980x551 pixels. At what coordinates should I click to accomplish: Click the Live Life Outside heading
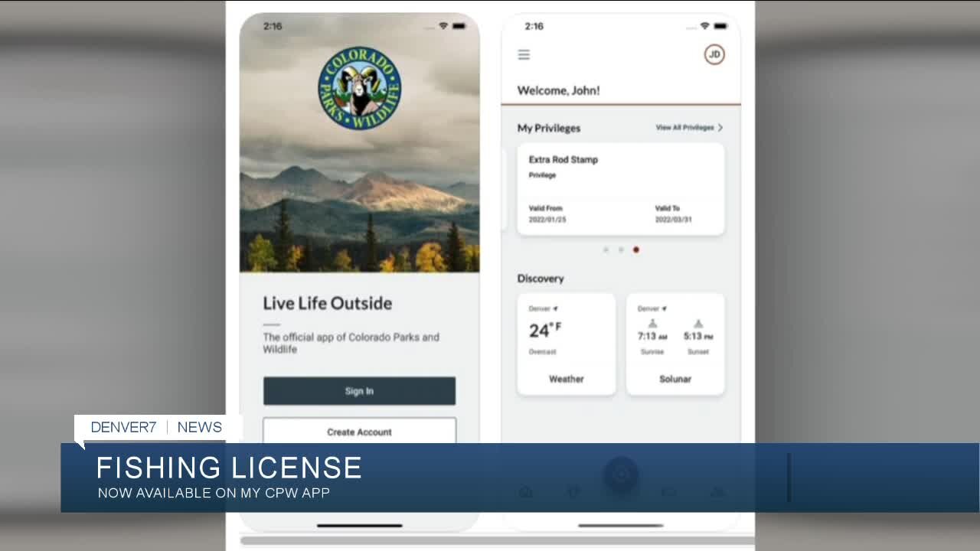[x=328, y=303]
